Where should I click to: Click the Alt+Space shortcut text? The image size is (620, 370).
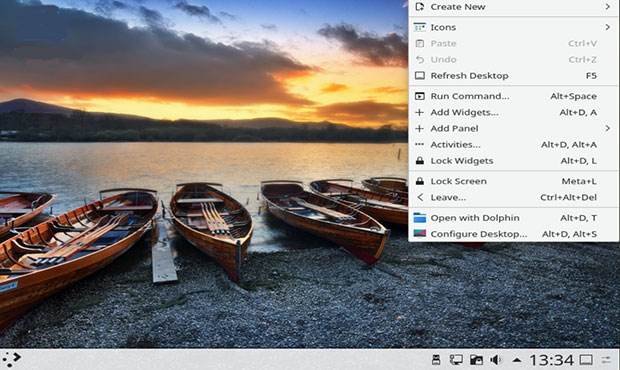(x=573, y=96)
